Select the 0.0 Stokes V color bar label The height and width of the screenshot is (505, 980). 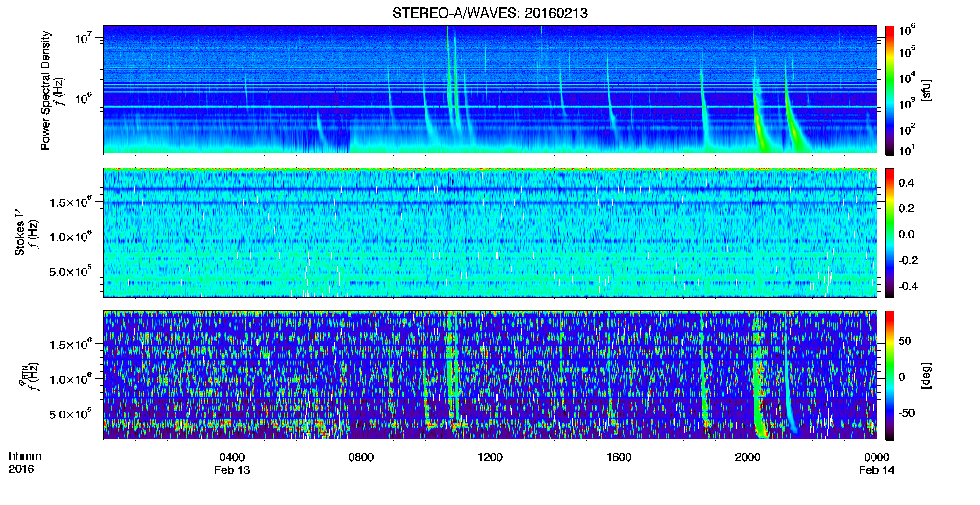point(906,234)
